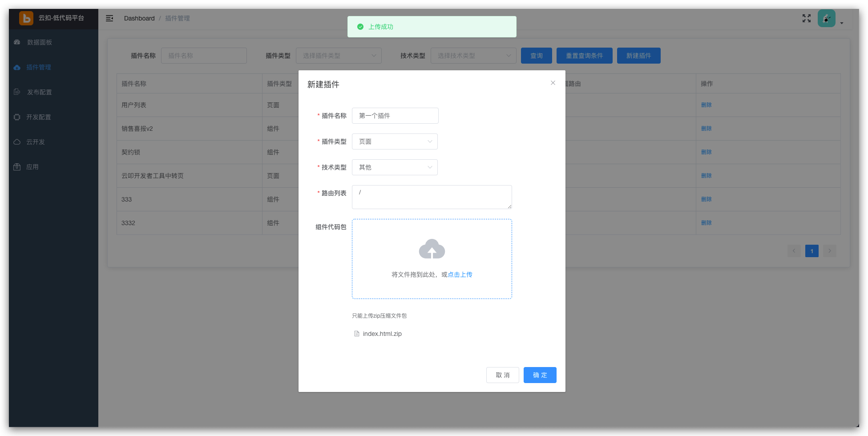Click the sidebar collapse hamburger icon
The image size is (868, 436).
[x=109, y=18]
